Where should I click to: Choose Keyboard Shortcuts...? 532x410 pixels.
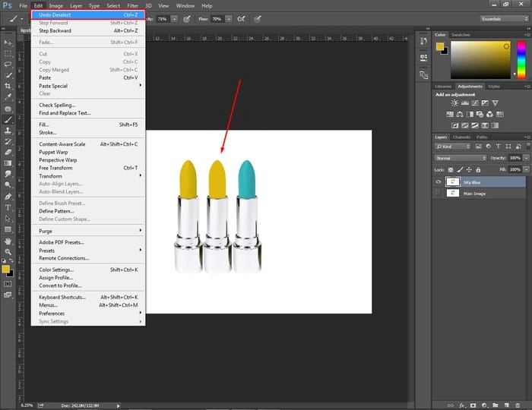pos(88,297)
